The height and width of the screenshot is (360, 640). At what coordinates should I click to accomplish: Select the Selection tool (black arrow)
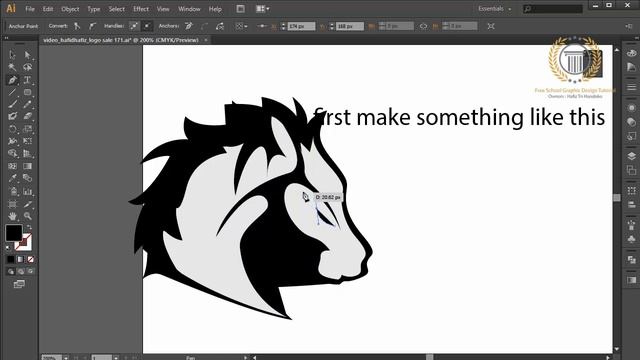[12, 55]
